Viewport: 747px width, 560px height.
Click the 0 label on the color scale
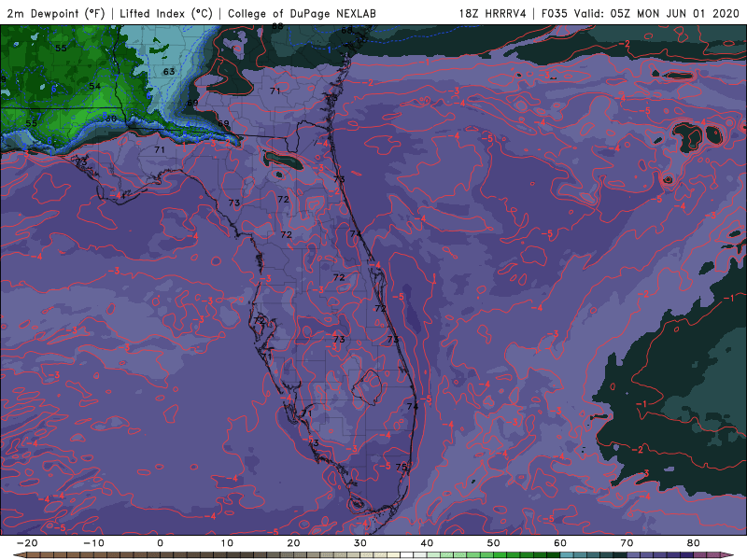[x=160, y=543]
